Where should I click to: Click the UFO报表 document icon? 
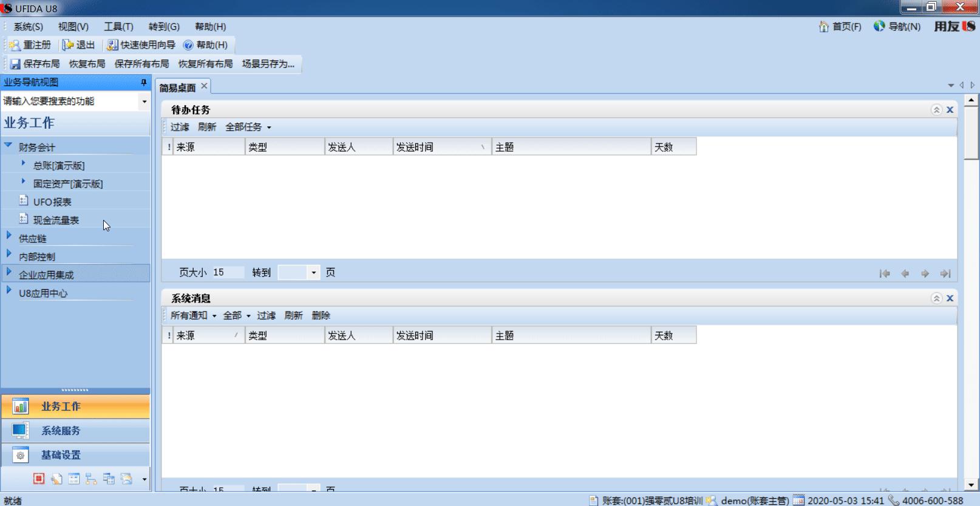pyautogui.click(x=24, y=200)
